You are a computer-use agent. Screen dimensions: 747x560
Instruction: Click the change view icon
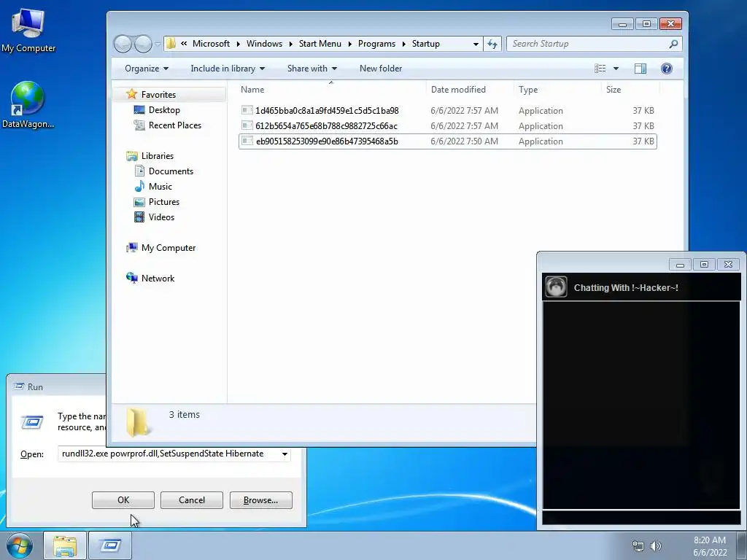point(600,69)
